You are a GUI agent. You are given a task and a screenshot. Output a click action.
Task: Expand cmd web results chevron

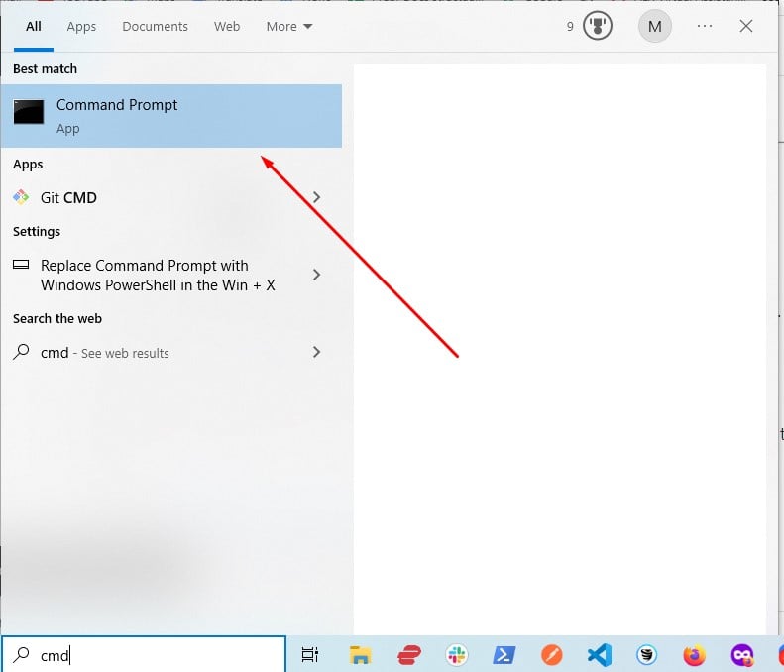click(x=316, y=352)
